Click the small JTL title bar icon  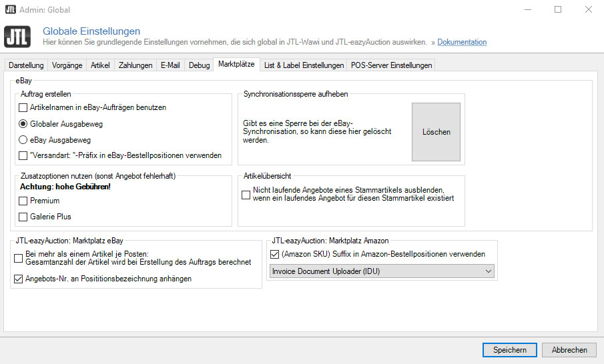[x=11, y=9]
